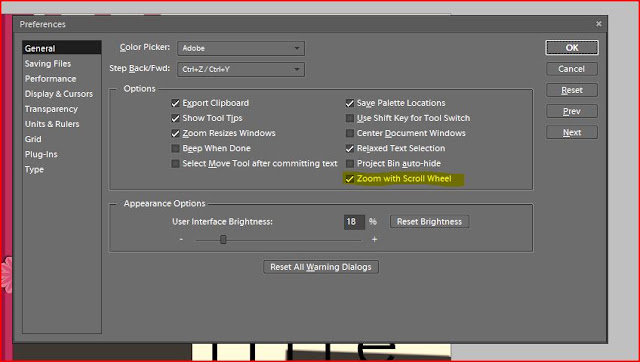This screenshot has height=362, width=640.
Task: Cancel the Preferences dialog
Action: pos(572,69)
